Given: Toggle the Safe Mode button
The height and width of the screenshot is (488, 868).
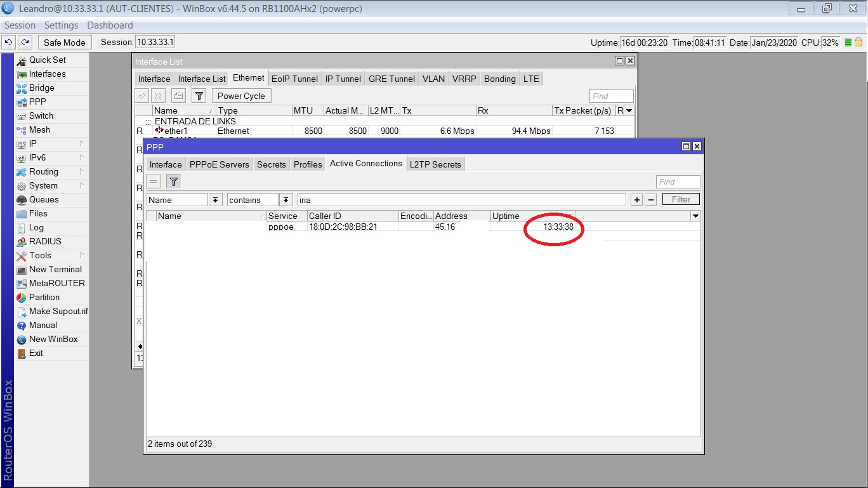Looking at the screenshot, I should pos(65,43).
